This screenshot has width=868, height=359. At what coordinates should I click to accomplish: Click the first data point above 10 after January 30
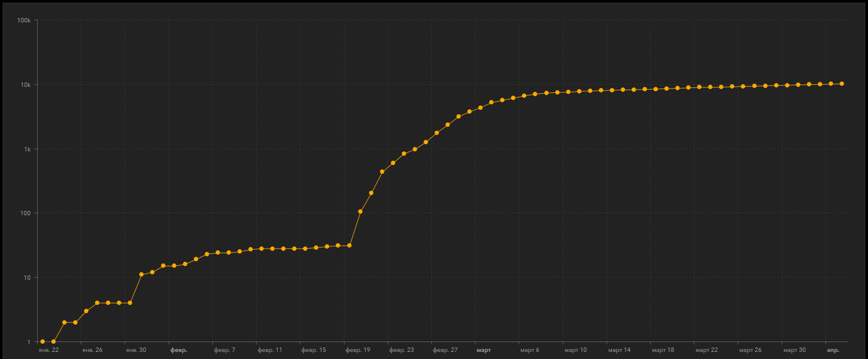point(141,274)
